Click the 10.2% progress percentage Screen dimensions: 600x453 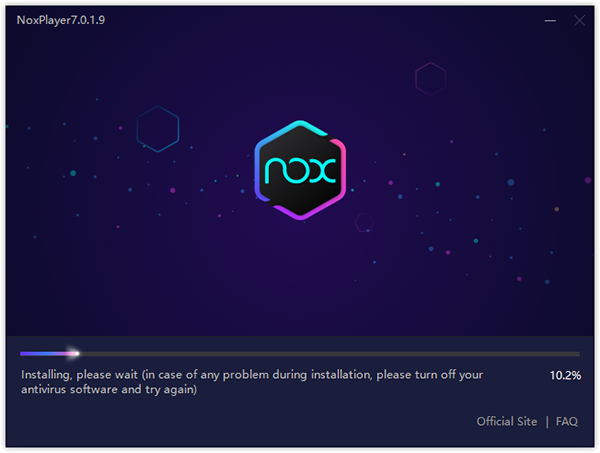pyautogui.click(x=565, y=375)
